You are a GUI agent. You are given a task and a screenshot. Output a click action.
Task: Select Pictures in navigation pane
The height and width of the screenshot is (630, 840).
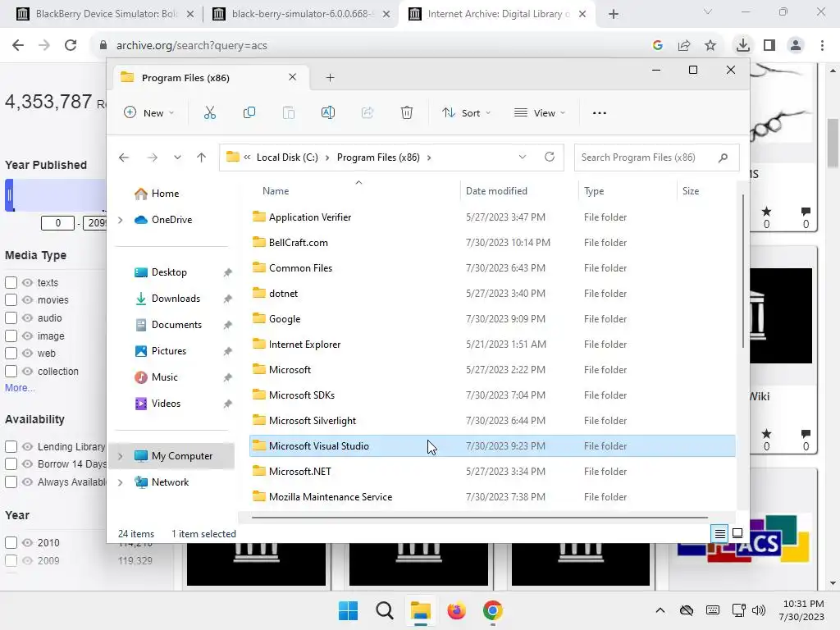[x=169, y=351]
